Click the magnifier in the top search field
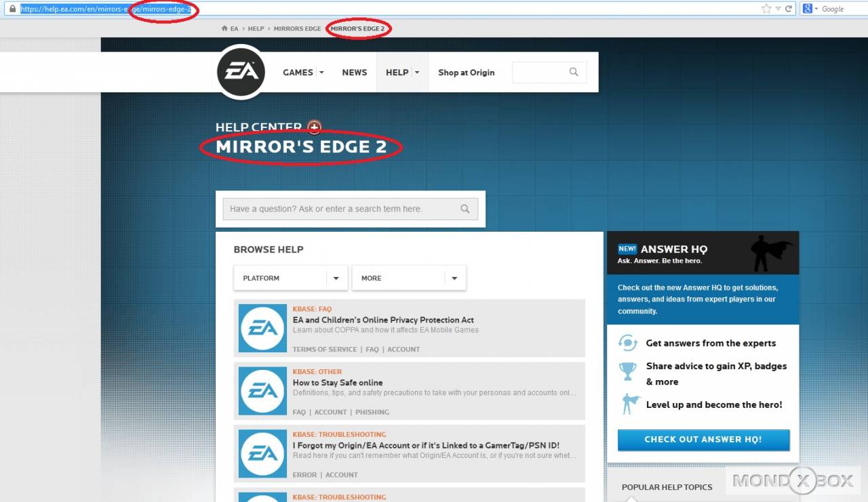Viewport: 868px width, 502px height. click(573, 72)
